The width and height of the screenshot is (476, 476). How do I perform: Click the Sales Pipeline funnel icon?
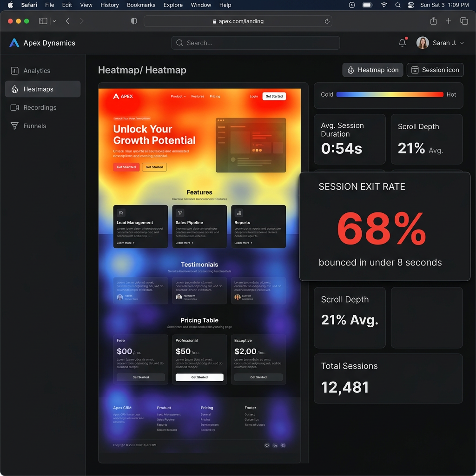coord(180,213)
